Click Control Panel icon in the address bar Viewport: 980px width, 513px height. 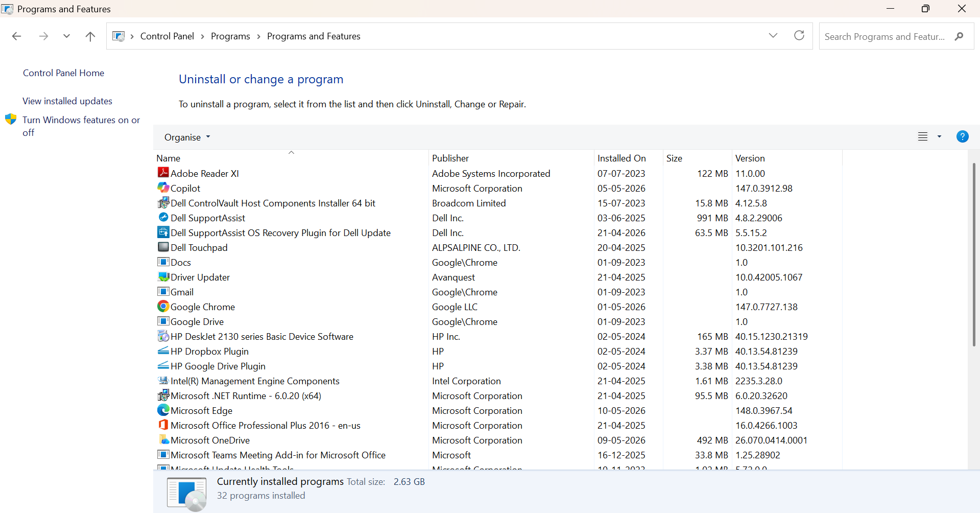coord(118,36)
